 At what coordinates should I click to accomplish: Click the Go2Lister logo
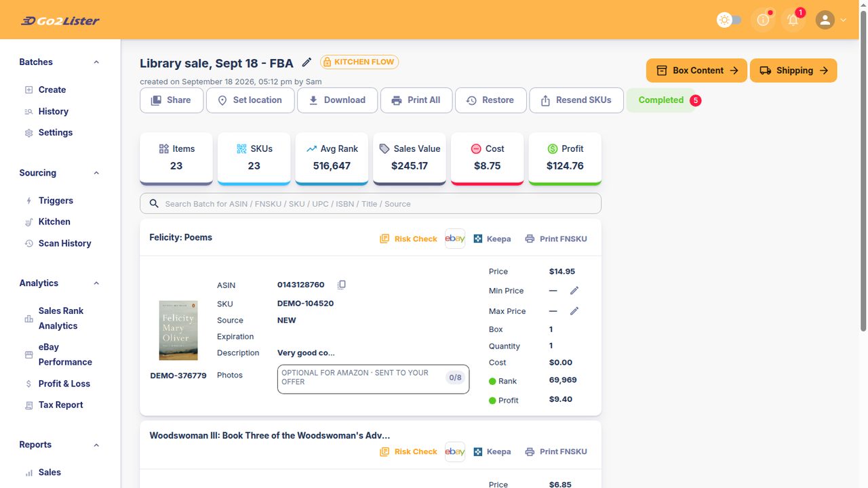(60, 20)
